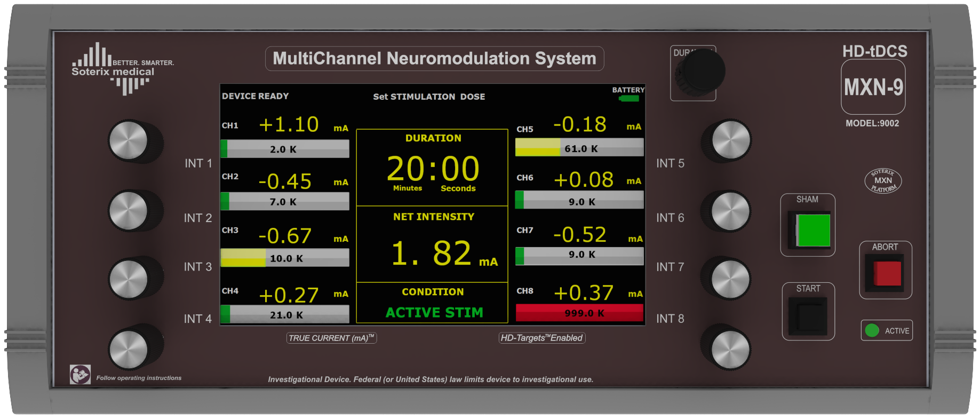The image size is (980, 420).
Task: Click the CH3 impedance bar showing 10.0 K
Action: [x=285, y=258]
